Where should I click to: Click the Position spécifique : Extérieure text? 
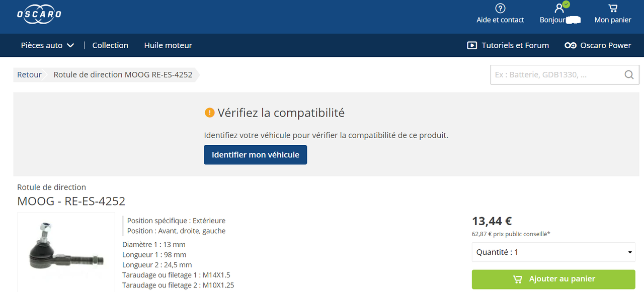[x=176, y=221]
